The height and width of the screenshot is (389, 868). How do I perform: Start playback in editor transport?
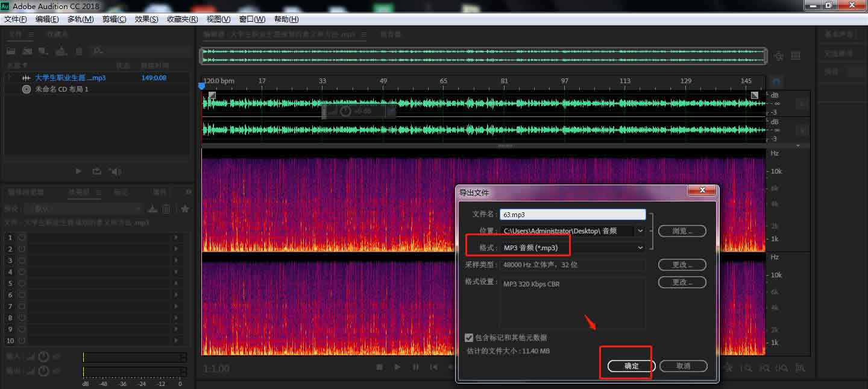(x=397, y=367)
